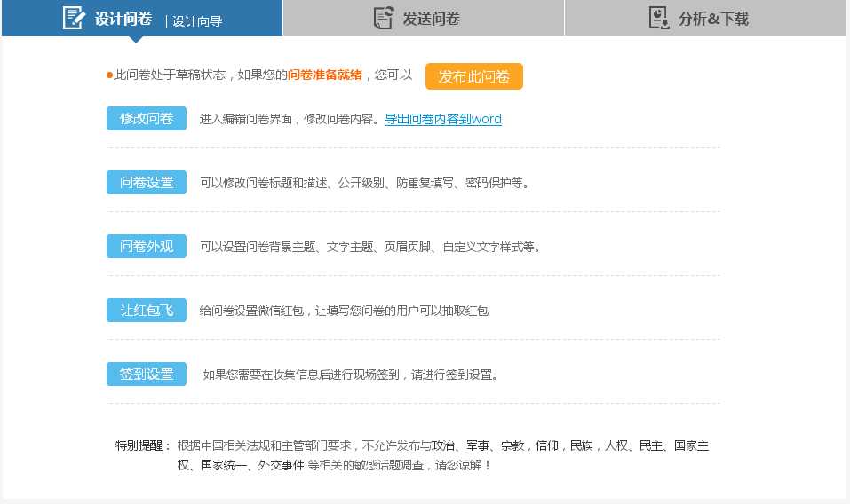
Task: Click description 可以修改问卷标题和描述
Action: tap(264, 183)
